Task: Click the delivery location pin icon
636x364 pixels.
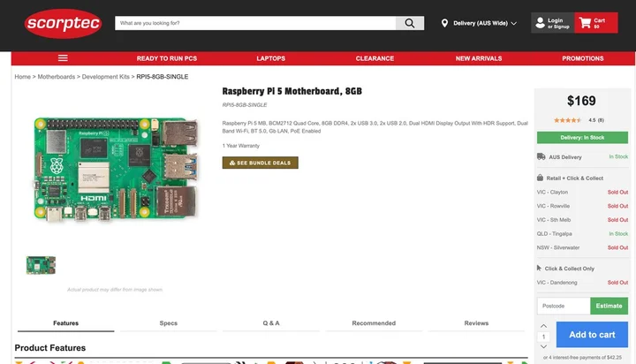Action: coord(445,23)
